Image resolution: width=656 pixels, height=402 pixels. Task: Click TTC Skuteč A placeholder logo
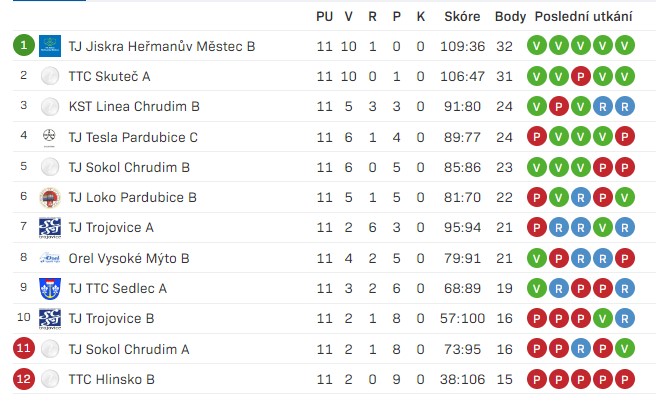pos(50,76)
